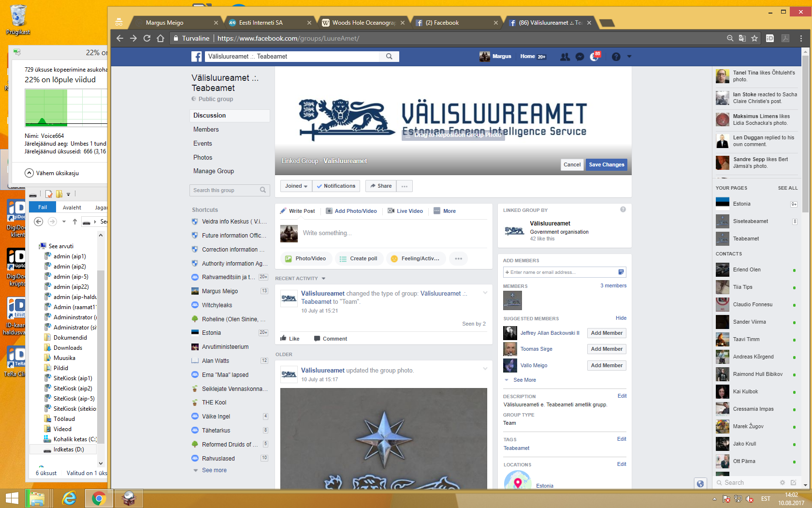Open Facebook quick help question mark

(616, 57)
